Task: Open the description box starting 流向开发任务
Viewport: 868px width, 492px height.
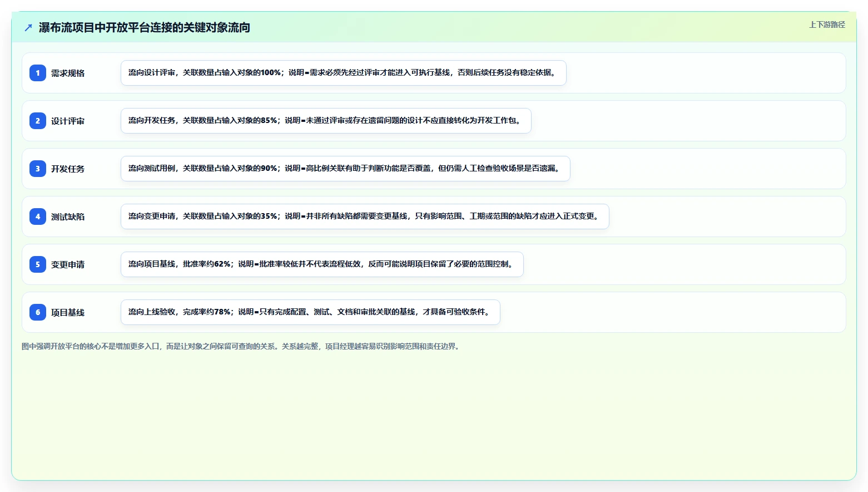Action: point(326,121)
